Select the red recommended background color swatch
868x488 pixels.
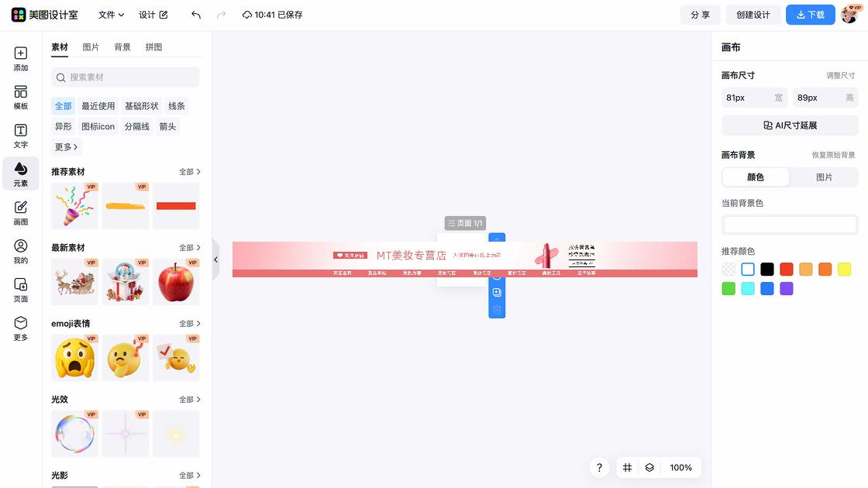coord(786,269)
